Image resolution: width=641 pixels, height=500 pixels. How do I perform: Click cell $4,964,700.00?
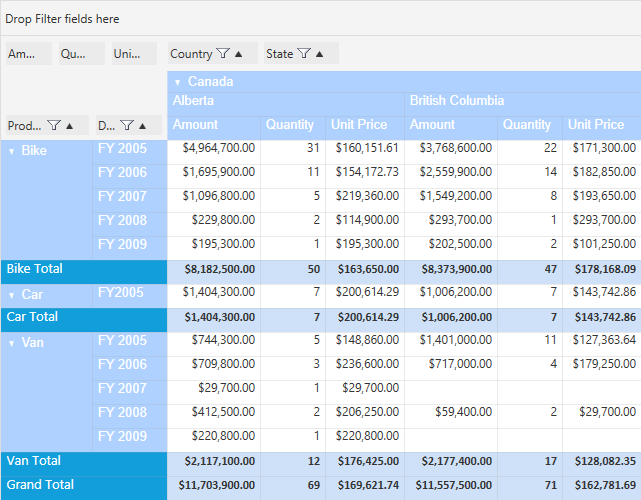click(214, 152)
